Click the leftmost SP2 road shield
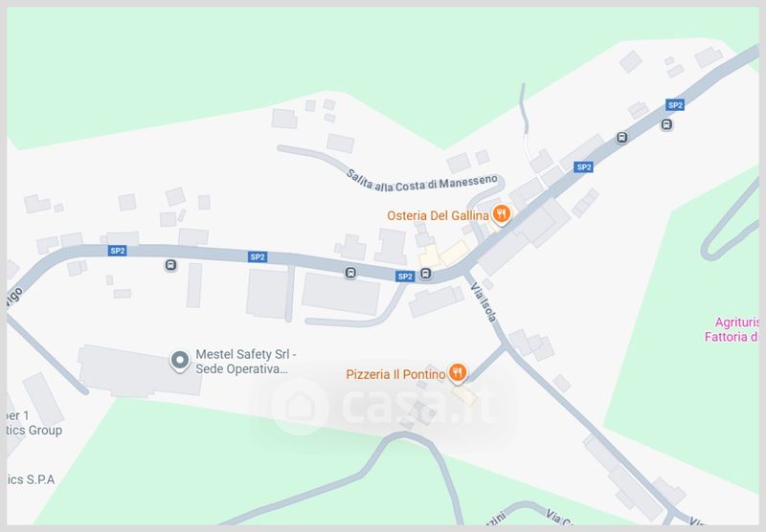This screenshot has height=532, width=766. (117, 251)
